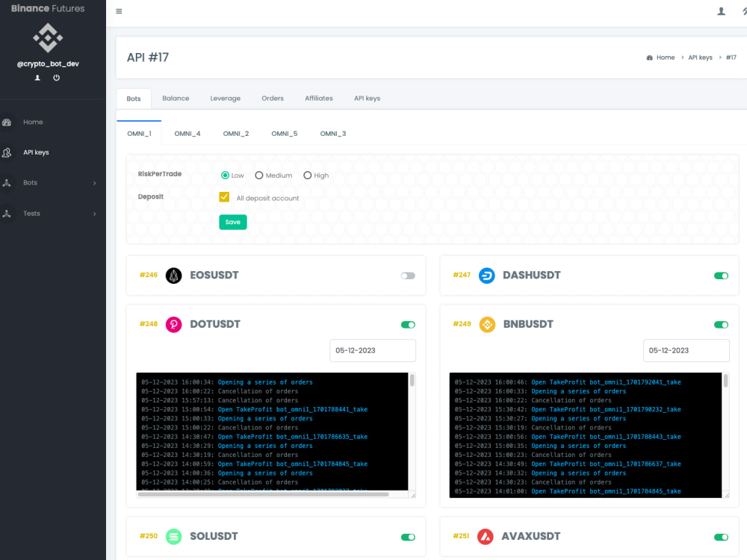The height and width of the screenshot is (560, 747).
Task: Expand the Bots sidebar submenu
Action: 94,183
